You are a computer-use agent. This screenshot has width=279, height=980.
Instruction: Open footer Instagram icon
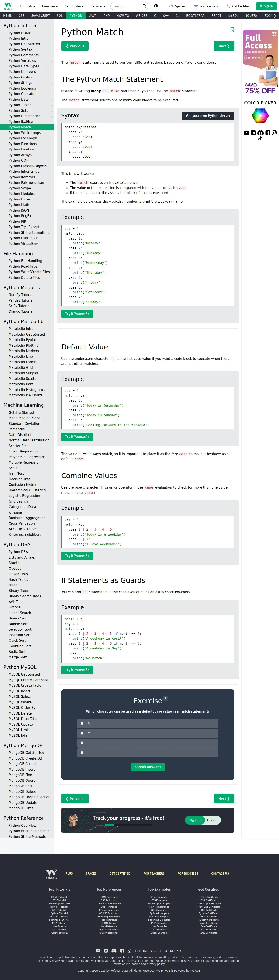point(129,950)
